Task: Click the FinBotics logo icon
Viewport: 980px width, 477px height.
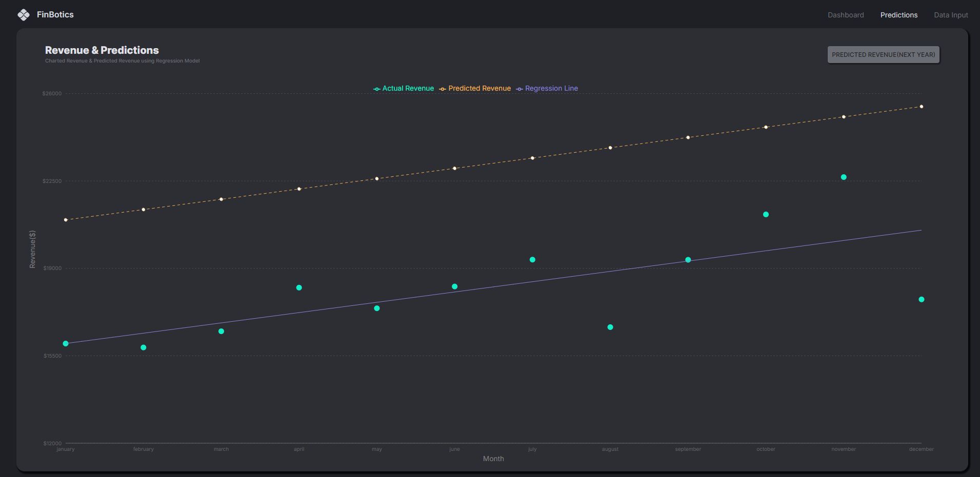Action: click(x=24, y=15)
